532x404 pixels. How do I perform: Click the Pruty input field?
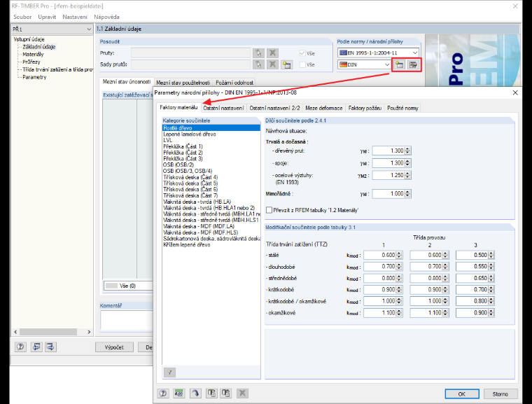[x=190, y=53]
